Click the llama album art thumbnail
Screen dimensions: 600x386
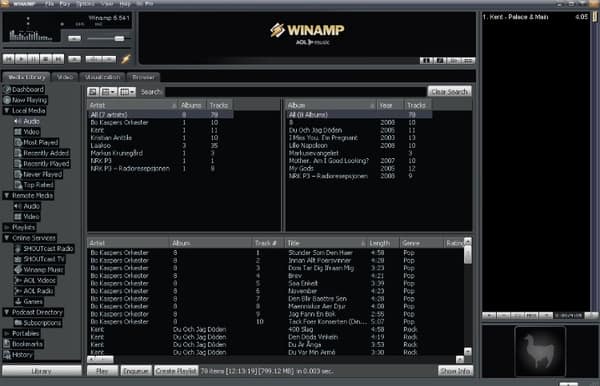(540, 351)
